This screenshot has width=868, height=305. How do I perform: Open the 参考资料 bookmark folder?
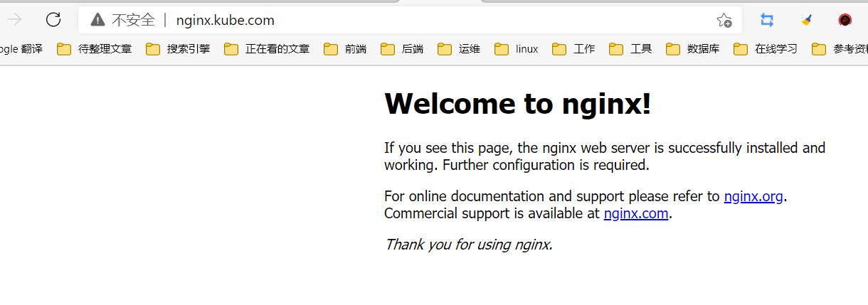pos(840,49)
